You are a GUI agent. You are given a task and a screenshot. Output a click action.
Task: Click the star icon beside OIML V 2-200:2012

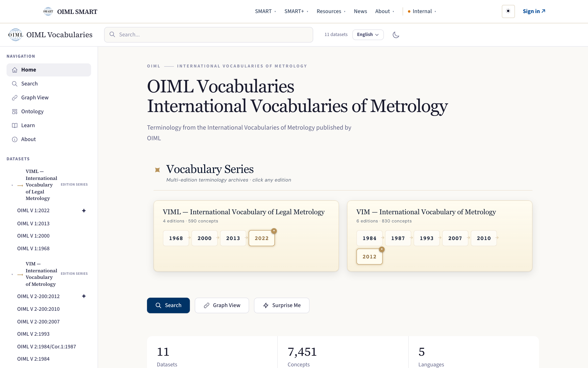tap(84, 296)
